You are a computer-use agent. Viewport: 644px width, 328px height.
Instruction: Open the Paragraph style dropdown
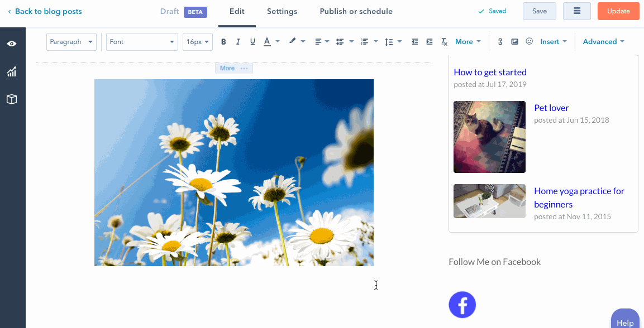pos(71,42)
